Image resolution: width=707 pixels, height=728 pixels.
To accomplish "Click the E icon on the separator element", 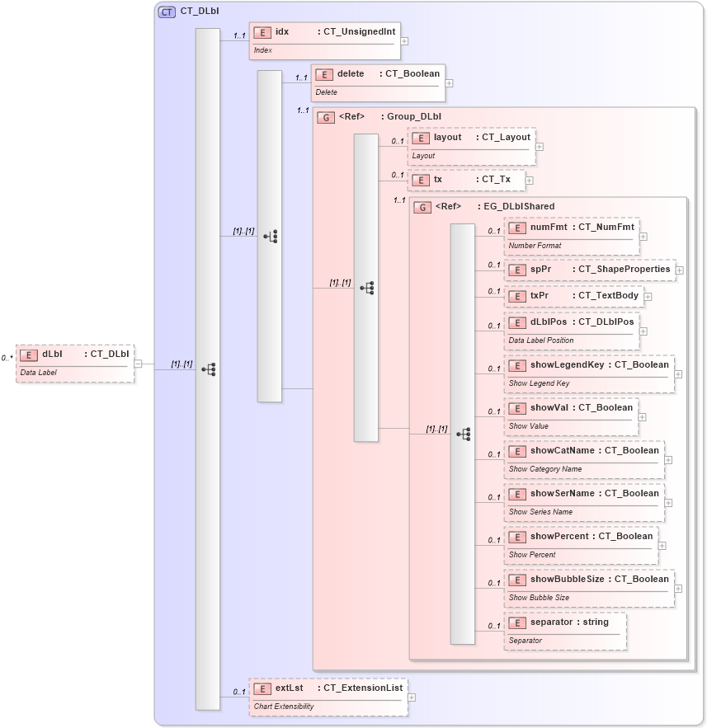I will pyautogui.click(x=516, y=622).
